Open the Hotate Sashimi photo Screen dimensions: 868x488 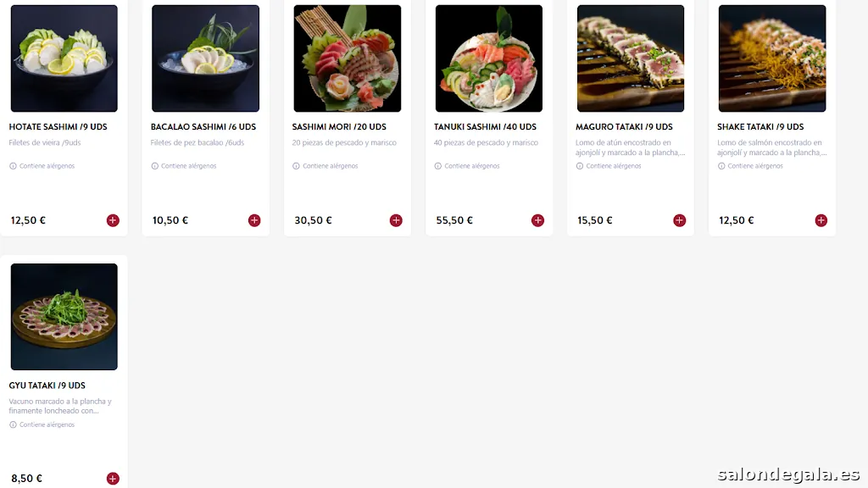(x=64, y=58)
